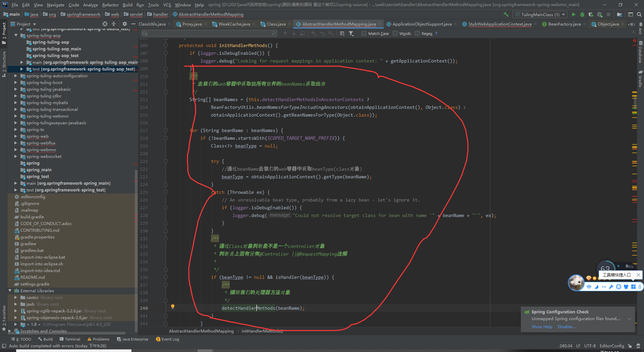Click the Disable... link in the notification
The image size is (644, 352).
(x=566, y=327)
